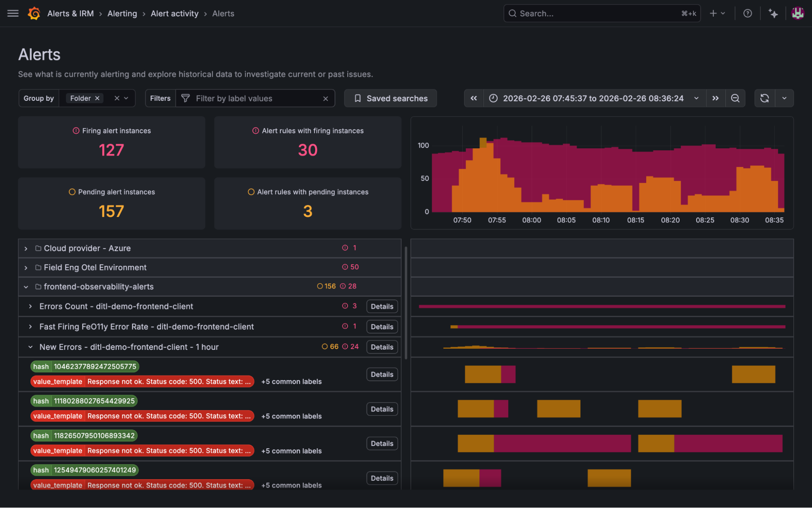812x508 pixels.
Task: Open the Group by dropdown
Action: point(126,98)
